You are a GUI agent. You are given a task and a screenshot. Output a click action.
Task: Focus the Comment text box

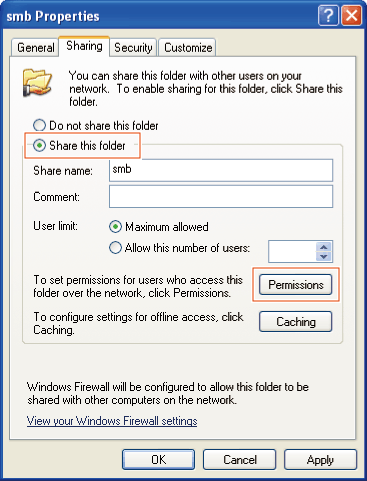221,196
